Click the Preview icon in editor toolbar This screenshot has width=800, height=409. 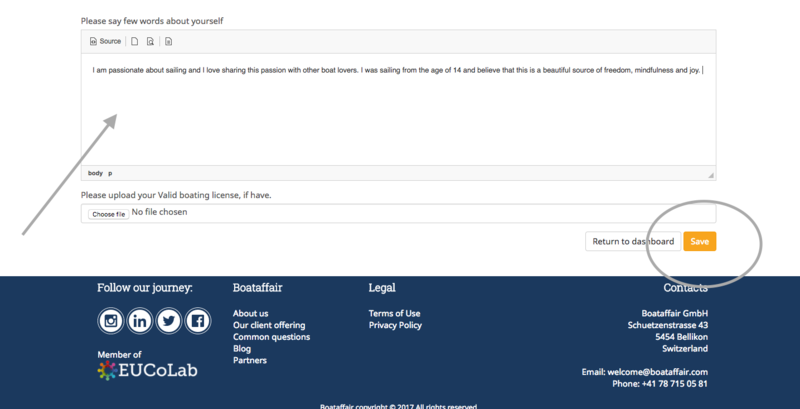[x=150, y=41]
